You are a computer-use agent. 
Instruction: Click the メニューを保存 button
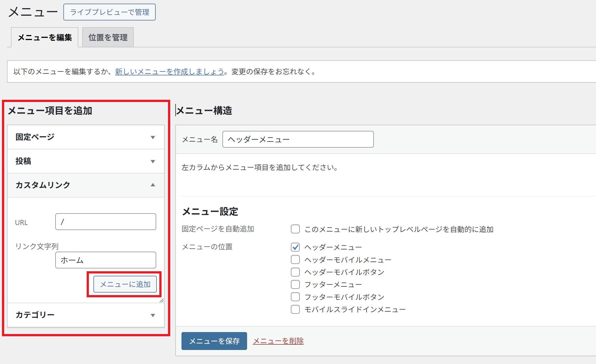click(214, 341)
